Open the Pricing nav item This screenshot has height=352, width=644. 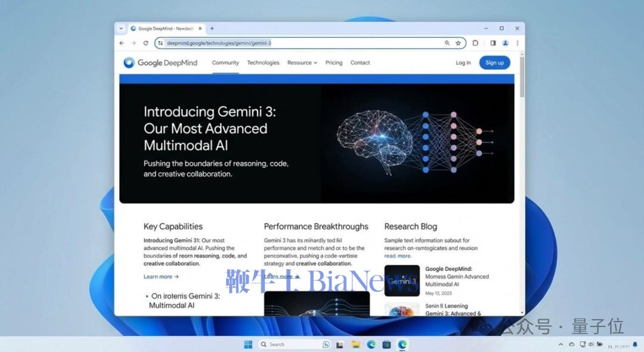click(334, 63)
